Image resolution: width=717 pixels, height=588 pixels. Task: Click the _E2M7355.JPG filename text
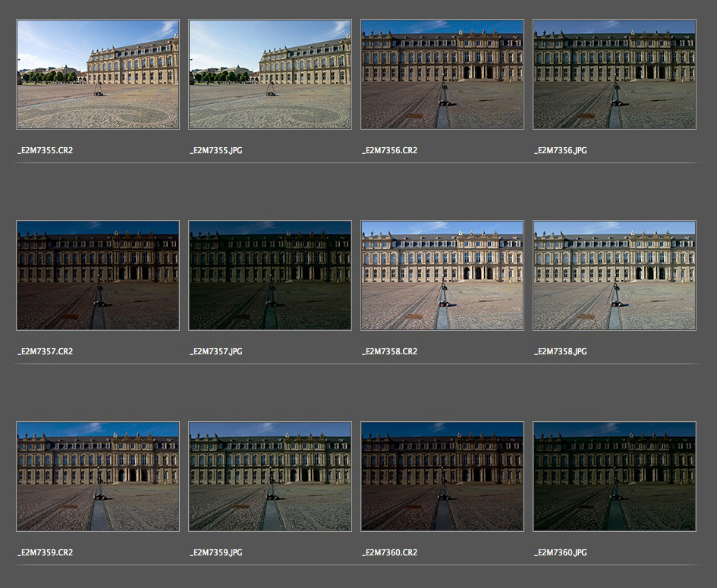click(x=216, y=151)
